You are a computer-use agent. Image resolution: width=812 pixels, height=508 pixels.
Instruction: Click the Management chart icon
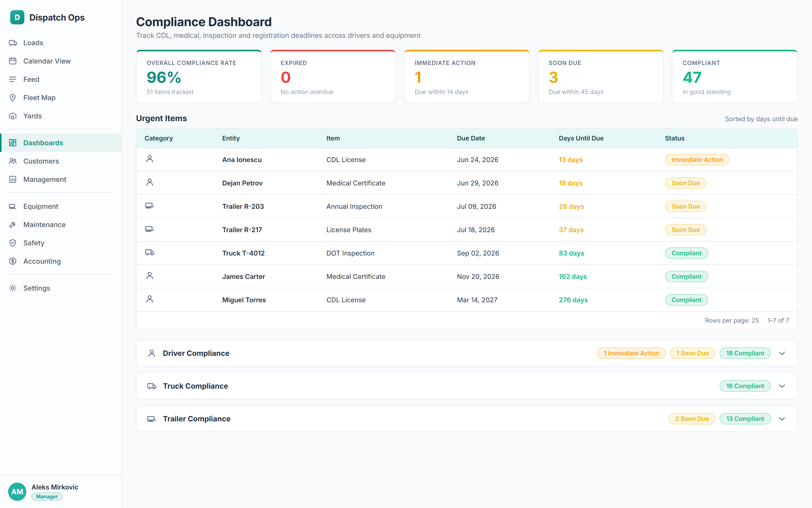click(13, 179)
